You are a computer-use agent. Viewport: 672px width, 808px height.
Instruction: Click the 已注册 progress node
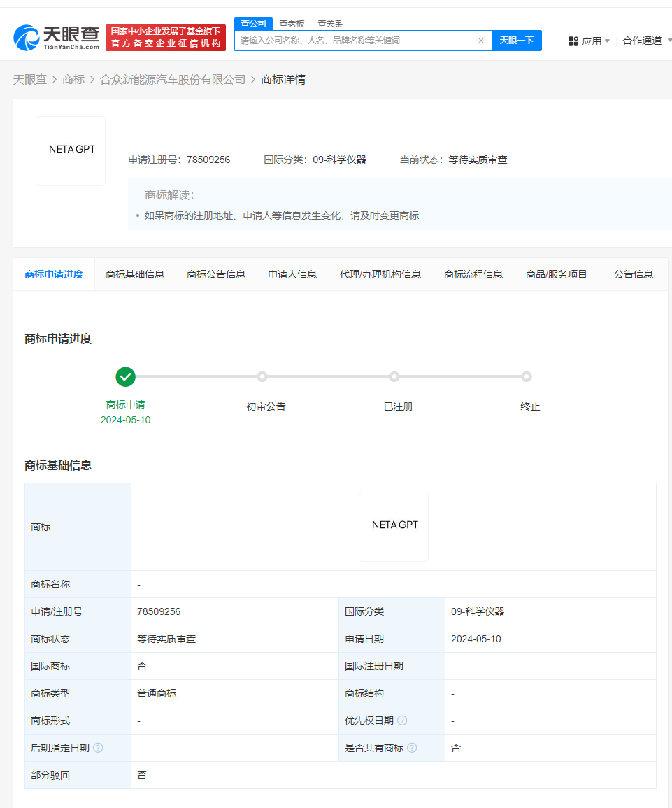pos(394,376)
